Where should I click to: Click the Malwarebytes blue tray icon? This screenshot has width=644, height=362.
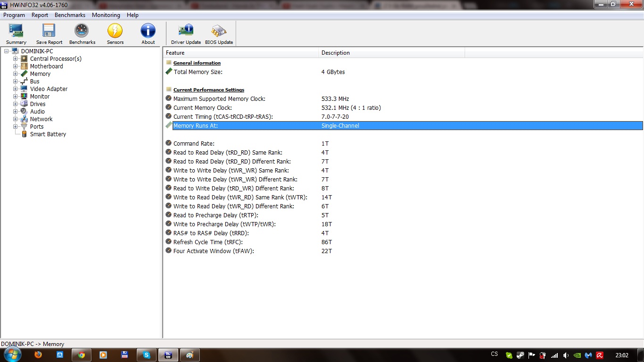pos(588,355)
